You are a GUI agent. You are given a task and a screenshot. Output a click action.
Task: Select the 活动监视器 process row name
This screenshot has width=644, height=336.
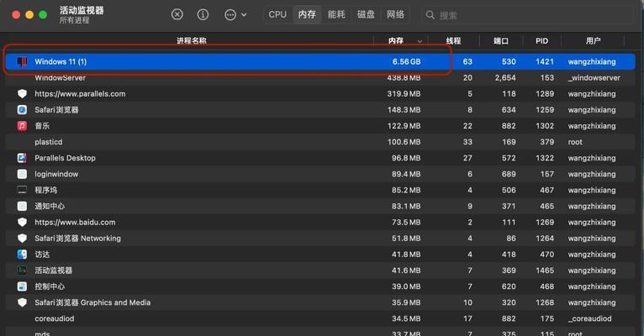(54, 270)
